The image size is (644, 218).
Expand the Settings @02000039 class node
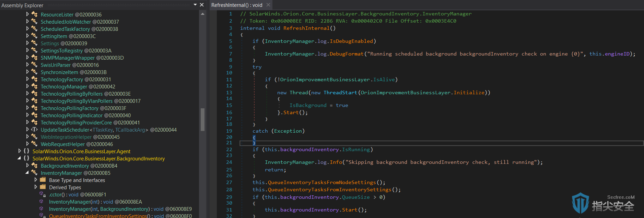tap(27, 43)
